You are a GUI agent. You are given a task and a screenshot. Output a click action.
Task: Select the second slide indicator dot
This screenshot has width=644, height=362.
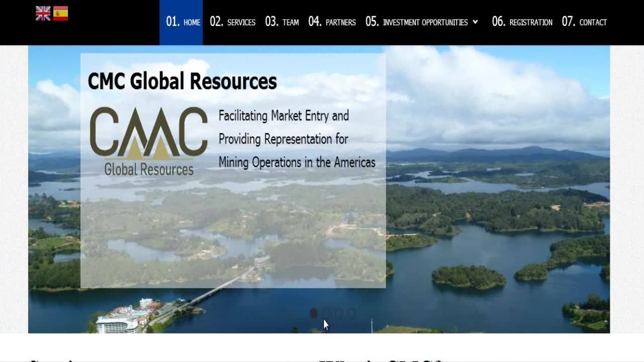point(326,313)
